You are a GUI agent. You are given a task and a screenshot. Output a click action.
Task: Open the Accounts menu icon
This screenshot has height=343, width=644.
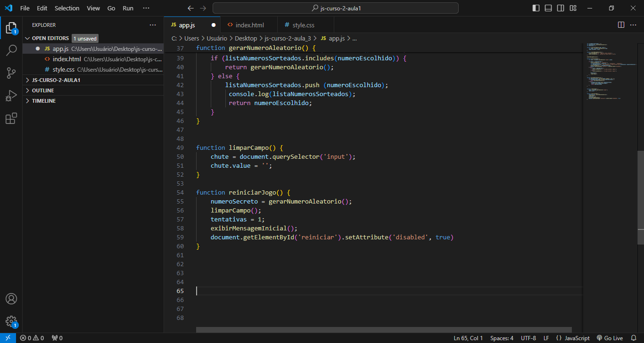pos(11,299)
